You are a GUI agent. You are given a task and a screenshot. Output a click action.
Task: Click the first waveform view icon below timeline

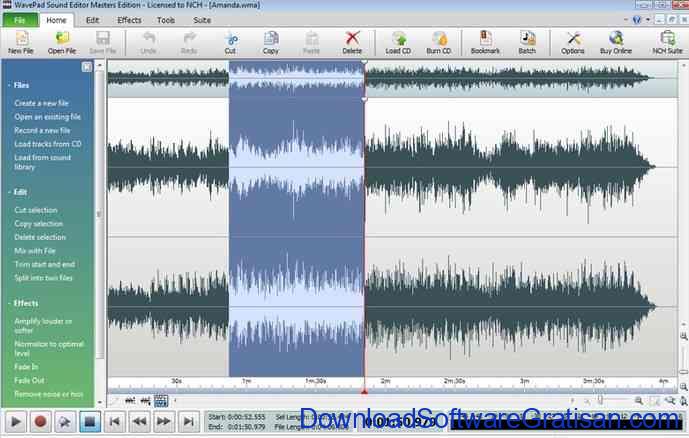tap(130, 401)
